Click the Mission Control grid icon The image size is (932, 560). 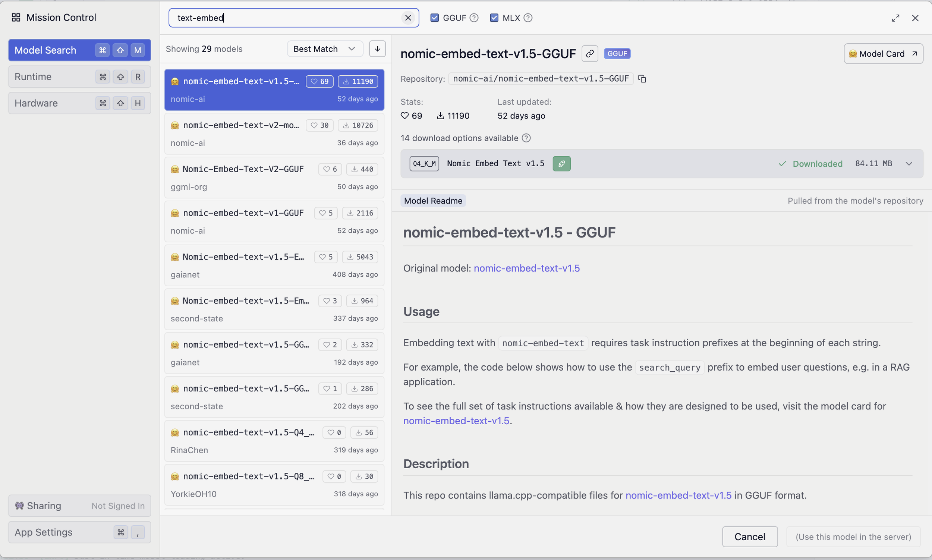pos(16,18)
